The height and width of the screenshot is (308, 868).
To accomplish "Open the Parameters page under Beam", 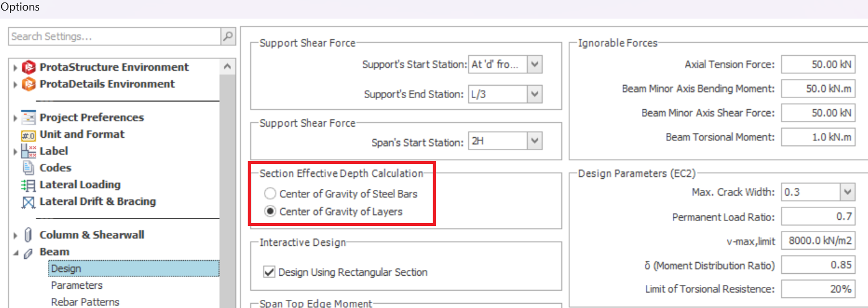I will [77, 286].
